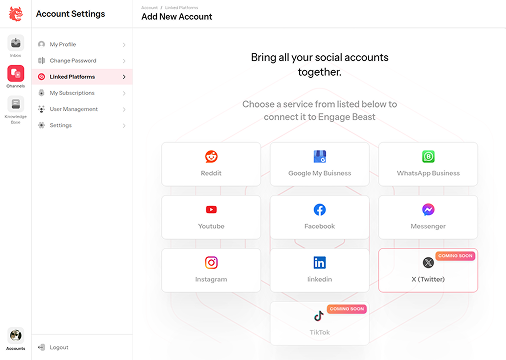This screenshot has height=360, width=506.
Task: Open My Profile menu item
Action: pyautogui.click(x=82, y=44)
